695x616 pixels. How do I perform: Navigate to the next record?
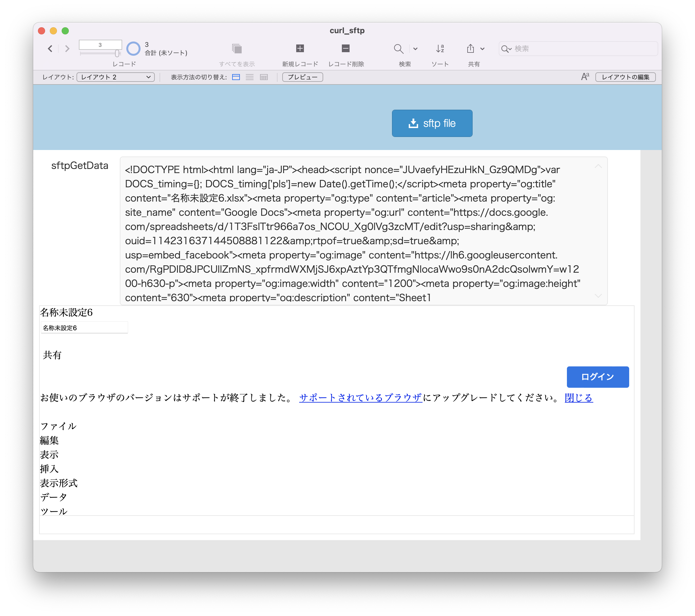(x=67, y=49)
